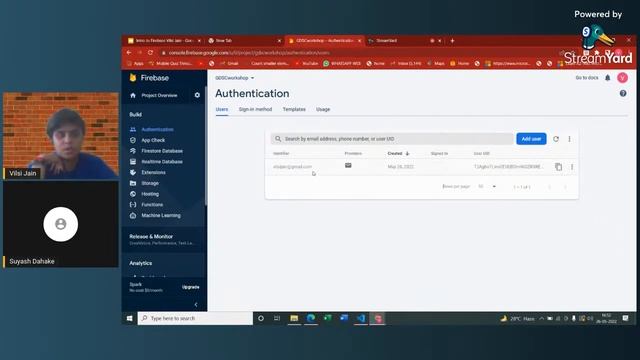Click the user search field
The image size is (640, 360).
(392, 139)
